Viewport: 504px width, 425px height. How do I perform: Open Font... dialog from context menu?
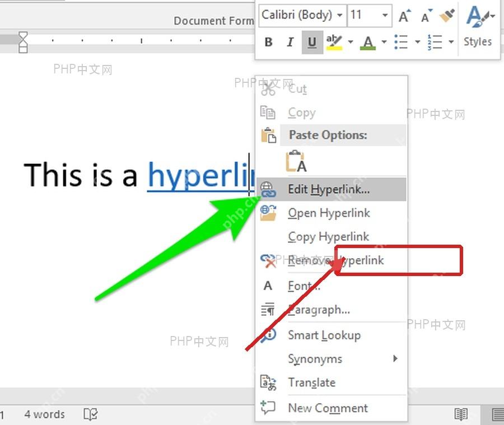pos(332,286)
